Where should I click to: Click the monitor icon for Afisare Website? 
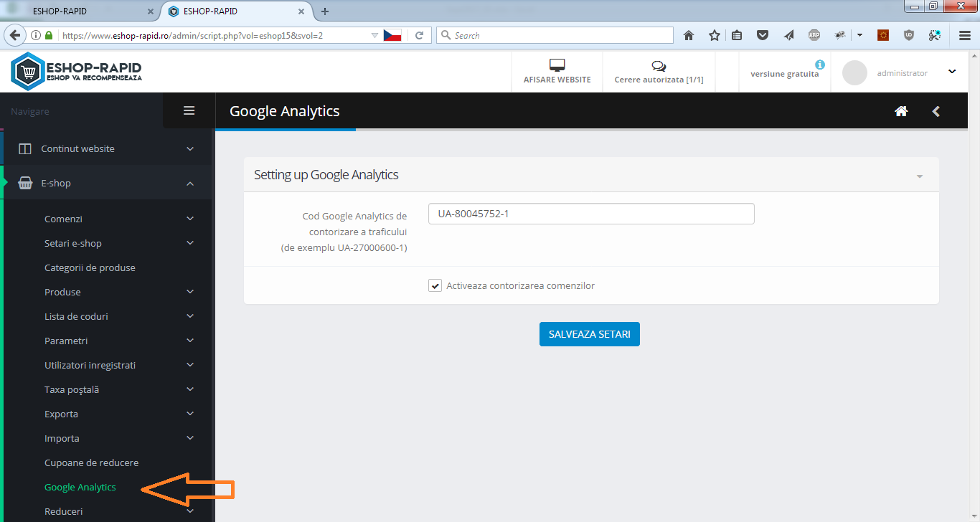coord(557,65)
